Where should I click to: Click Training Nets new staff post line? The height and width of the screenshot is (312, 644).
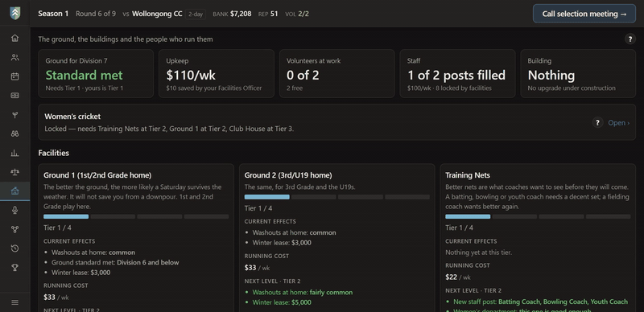(x=540, y=302)
